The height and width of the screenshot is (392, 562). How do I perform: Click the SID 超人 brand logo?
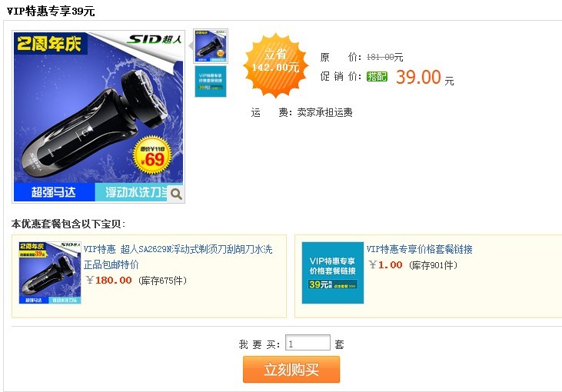coord(155,39)
